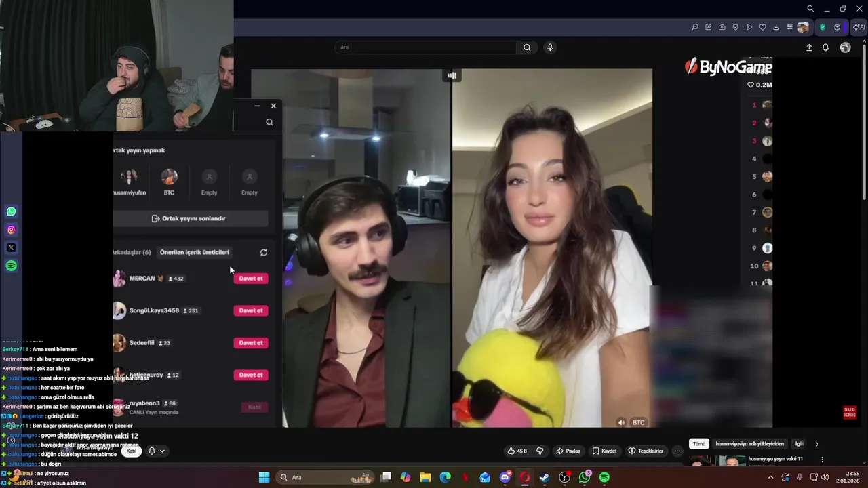868x488 pixels.
Task: Open the browser downloads icon
Action: point(776,27)
